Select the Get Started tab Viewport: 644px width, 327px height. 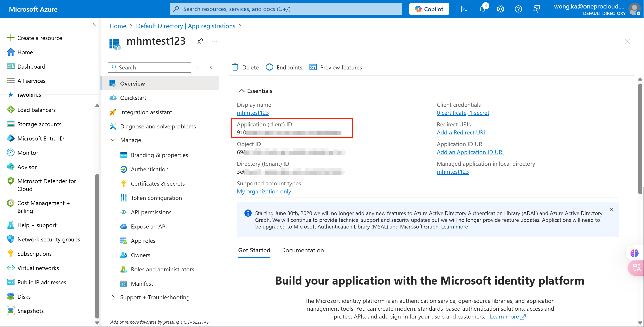(x=254, y=250)
